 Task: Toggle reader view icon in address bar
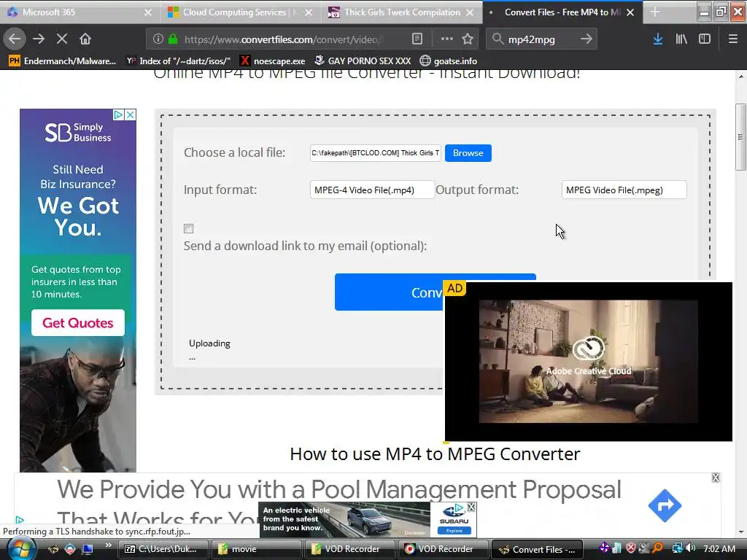pyautogui.click(x=417, y=39)
